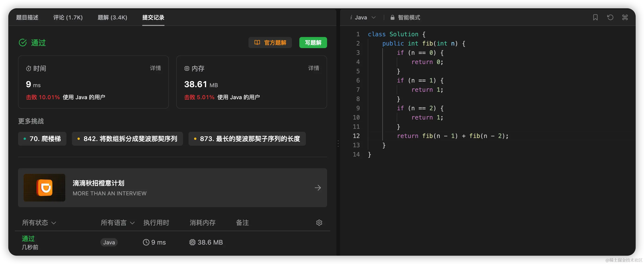
Task: Open 详情 link in 时间 card
Action: [155, 68]
